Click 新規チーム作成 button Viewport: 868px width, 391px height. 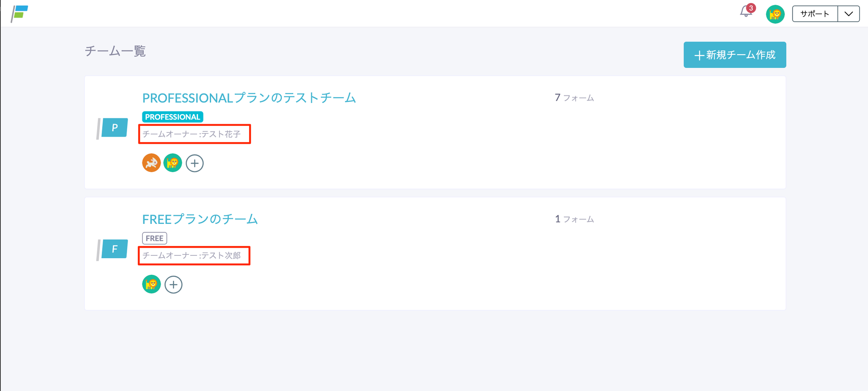pyautogui.click(x=734, y=55)
